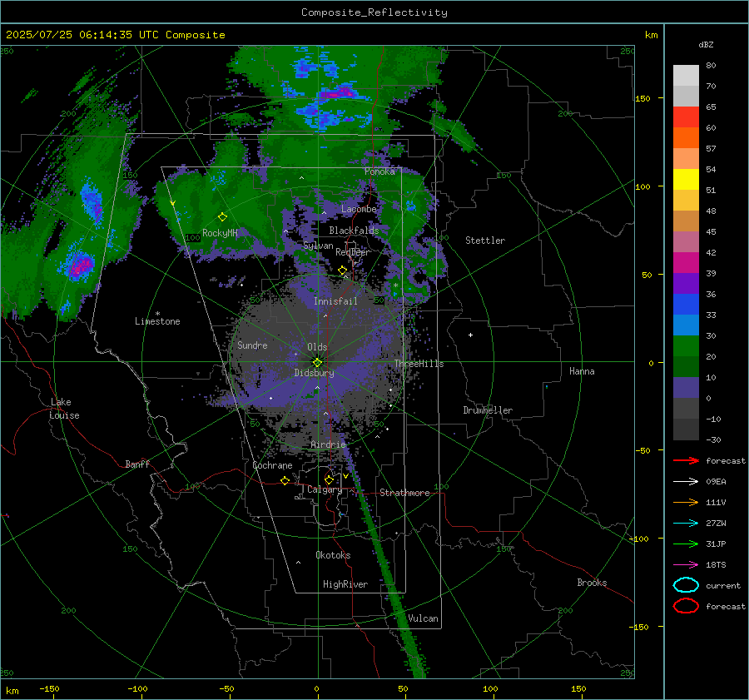Click the yellow diamond marker below RedDeer
Screen dimensions: 749x700
[342, 271]
